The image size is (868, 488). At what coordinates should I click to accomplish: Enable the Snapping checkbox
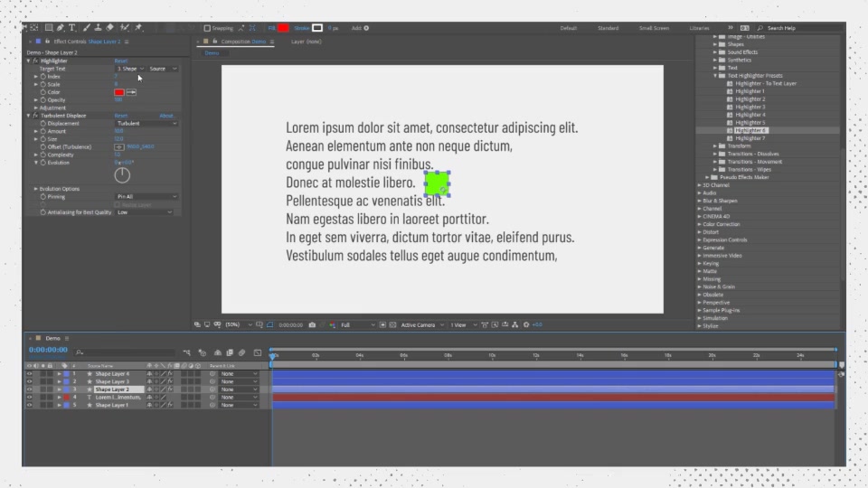click(207, 28)
